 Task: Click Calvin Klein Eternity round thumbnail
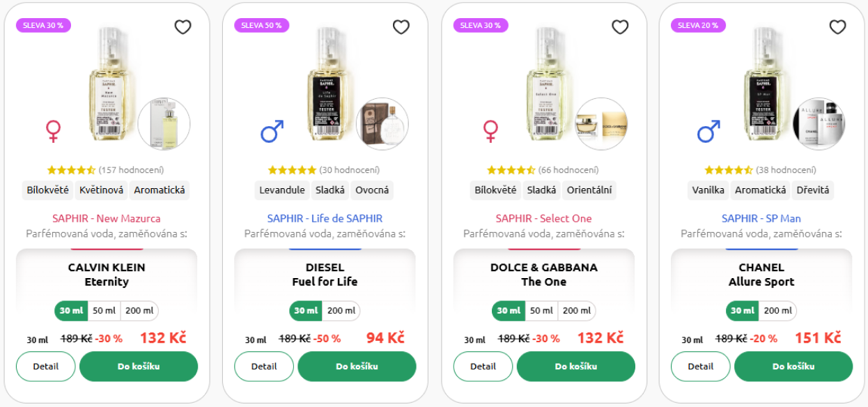164,124
